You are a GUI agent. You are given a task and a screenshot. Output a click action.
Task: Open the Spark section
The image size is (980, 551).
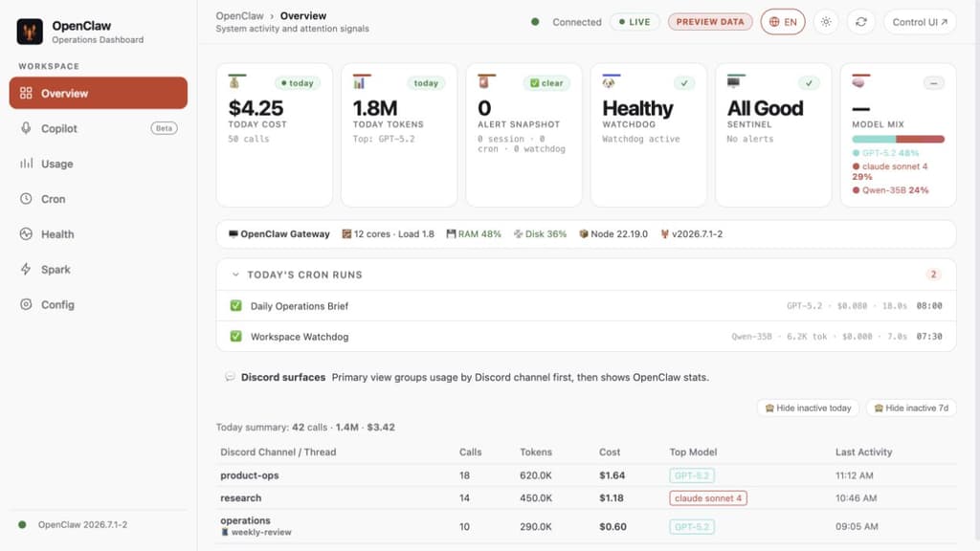click(x=99, y=269)
